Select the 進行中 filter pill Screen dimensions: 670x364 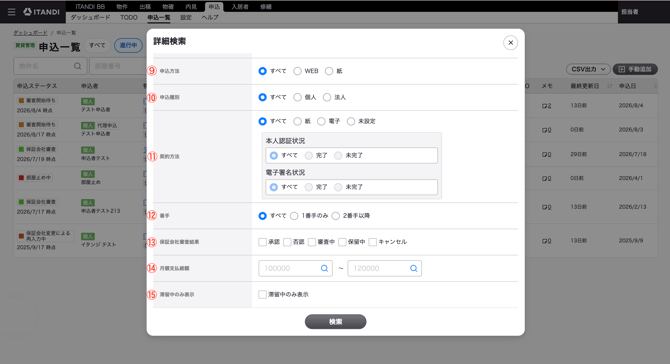click(x=128, y=45)
